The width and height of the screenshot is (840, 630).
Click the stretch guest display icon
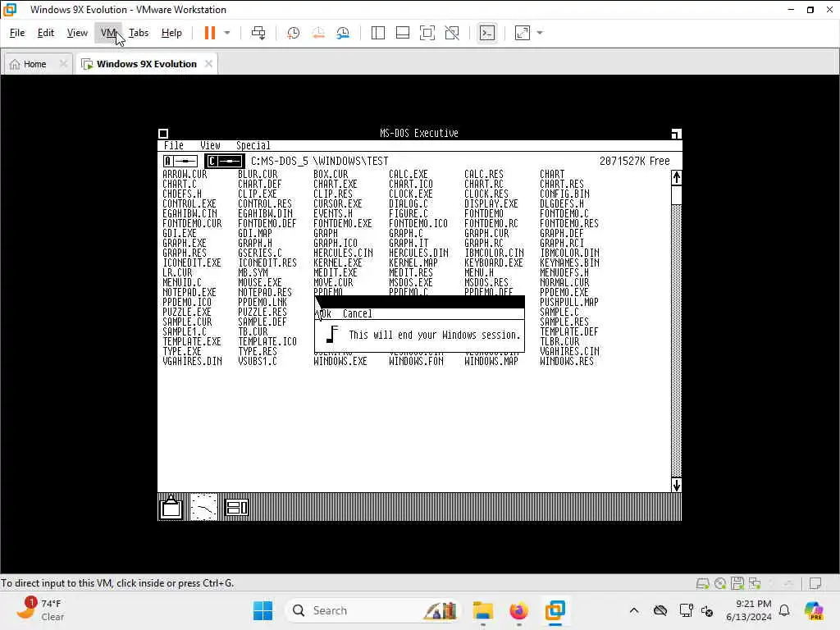click(x=523, y=33)
